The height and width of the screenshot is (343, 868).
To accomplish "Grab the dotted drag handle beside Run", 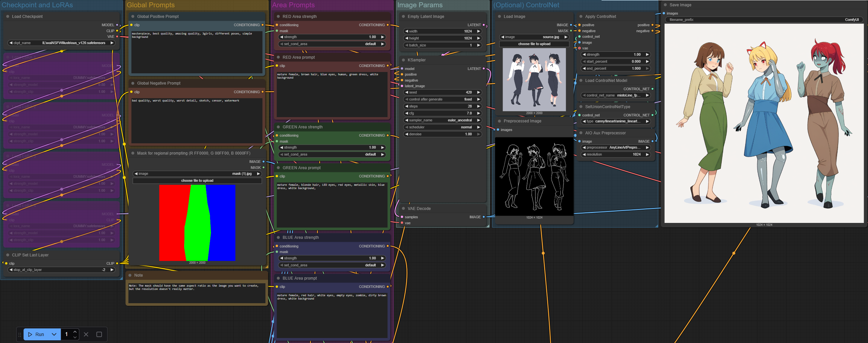I will click(20, 334).
